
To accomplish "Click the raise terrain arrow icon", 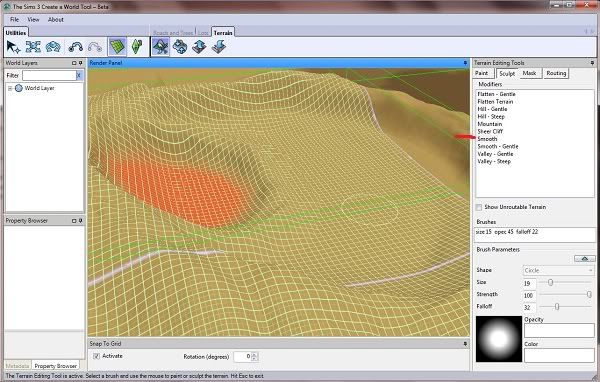I will 199,47.
